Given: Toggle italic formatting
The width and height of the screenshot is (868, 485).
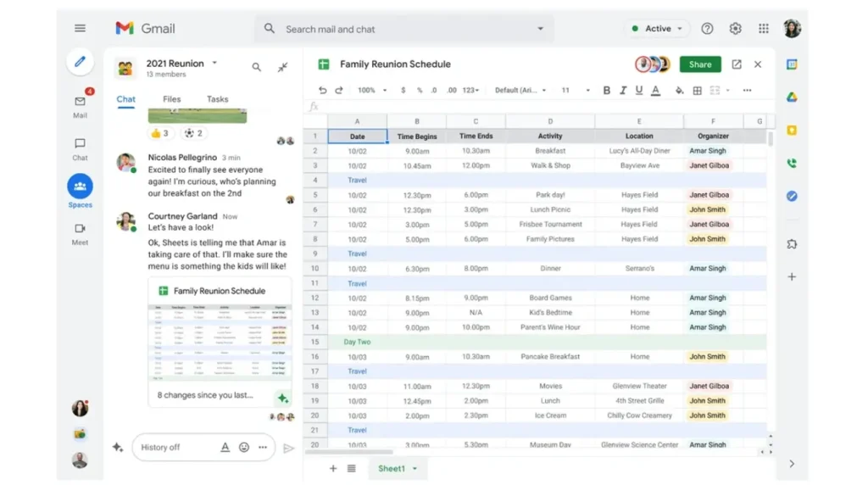Looking at the screenshot, I should point(623,90).
